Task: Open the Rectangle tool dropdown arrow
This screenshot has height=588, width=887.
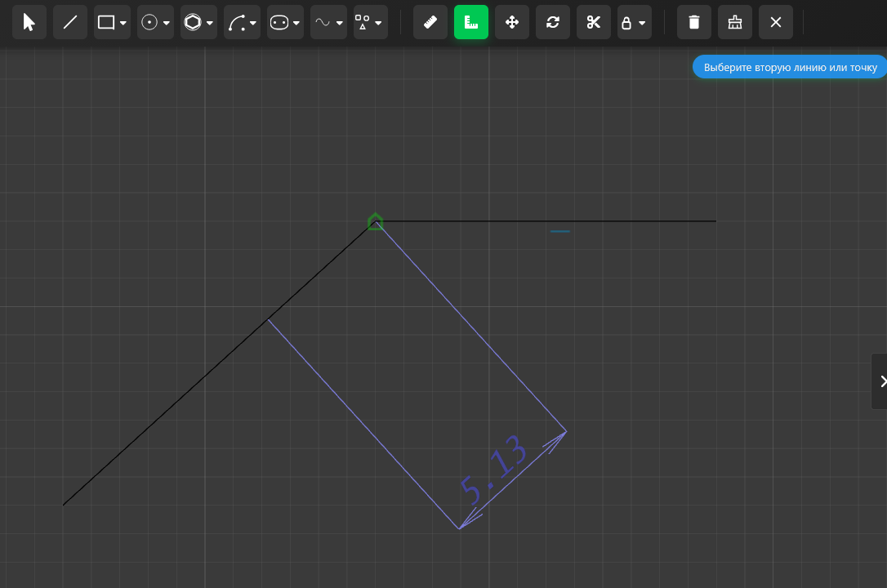Action: [123, 23]
